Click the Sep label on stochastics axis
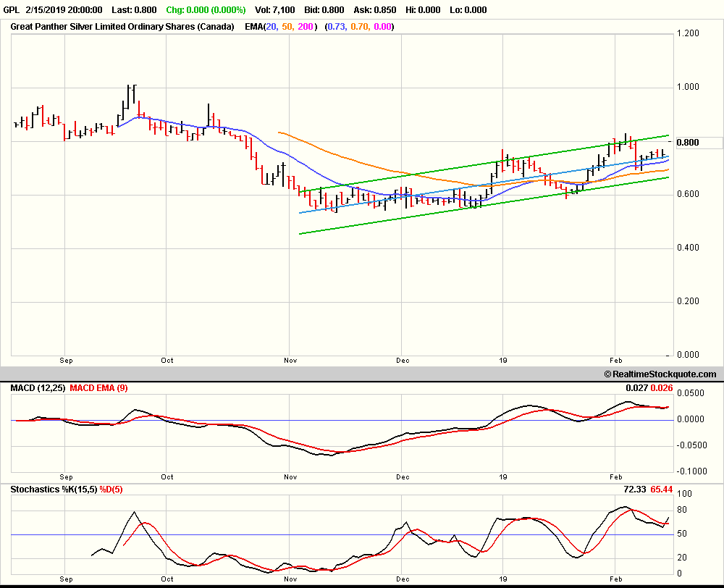This screenshot has height=588, width=724. (x=66, y=579)
